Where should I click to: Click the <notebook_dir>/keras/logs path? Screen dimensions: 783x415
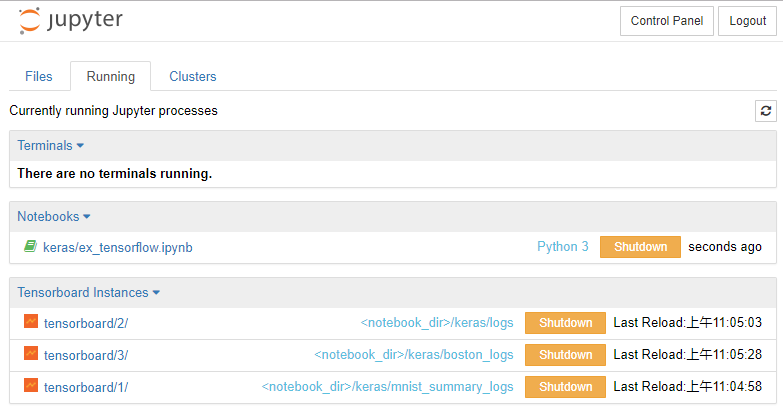click(437, 323)
